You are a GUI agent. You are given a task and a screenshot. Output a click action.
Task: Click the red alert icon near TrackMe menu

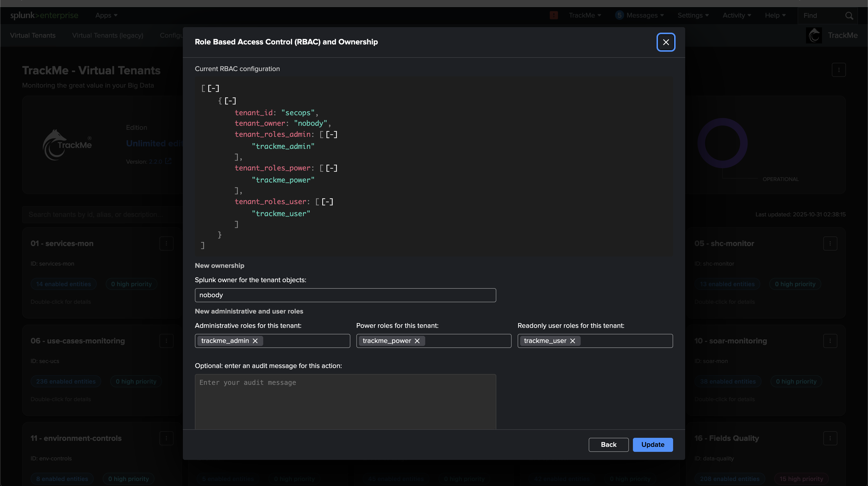coord(554,15)
